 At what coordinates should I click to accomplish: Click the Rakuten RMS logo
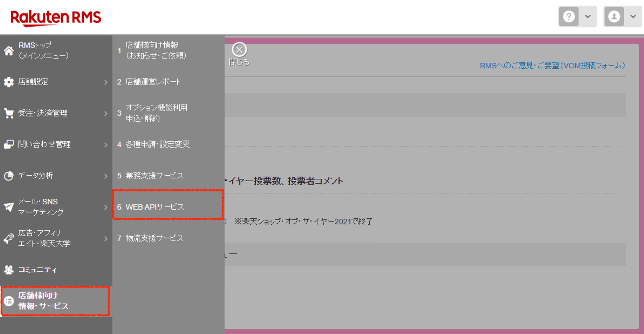[x=56, y=18]
